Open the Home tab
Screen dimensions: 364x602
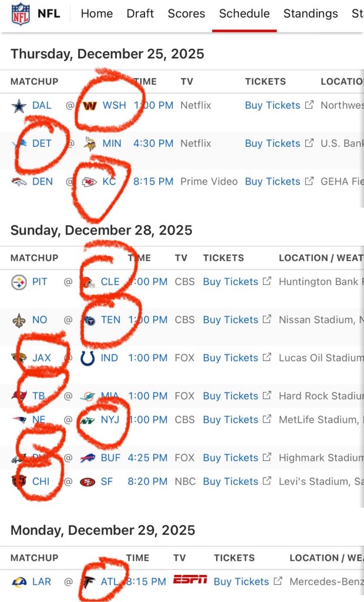(97, 14)
